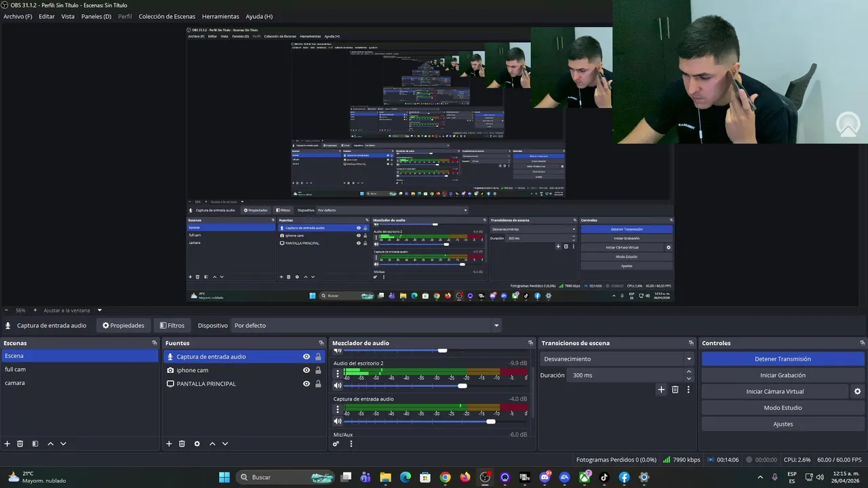The image size is (868, 488).
Task: Decrease the transition duration with the down arrow
Action: tap(689, 378)
